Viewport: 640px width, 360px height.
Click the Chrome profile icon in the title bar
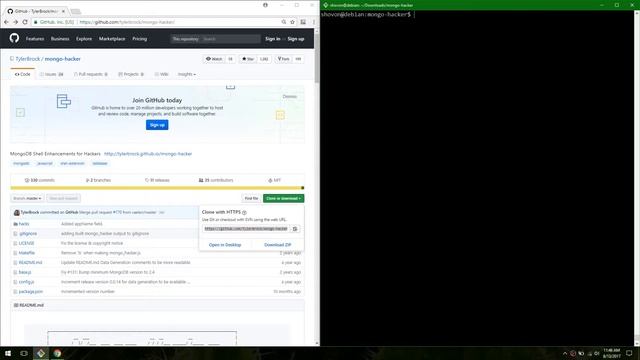265,5
